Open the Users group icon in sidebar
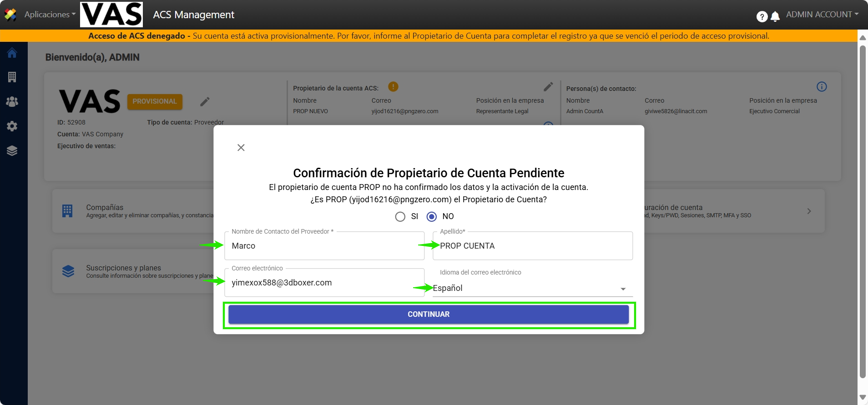 click(12, 101)
